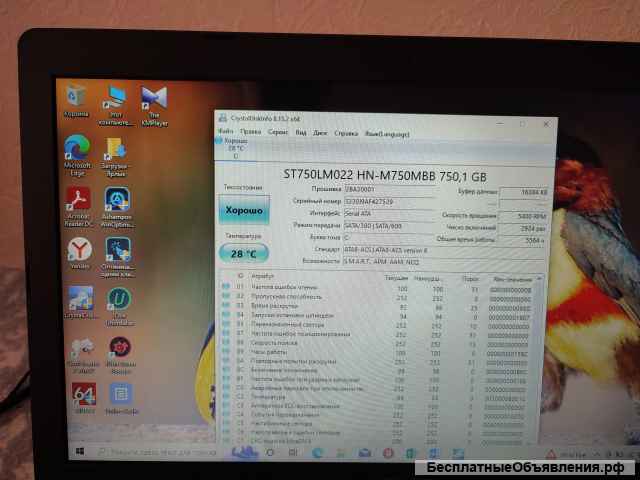Viewport: 640px width, 480px height.
Task: Open the Правка menu
Action: [251, 132]
